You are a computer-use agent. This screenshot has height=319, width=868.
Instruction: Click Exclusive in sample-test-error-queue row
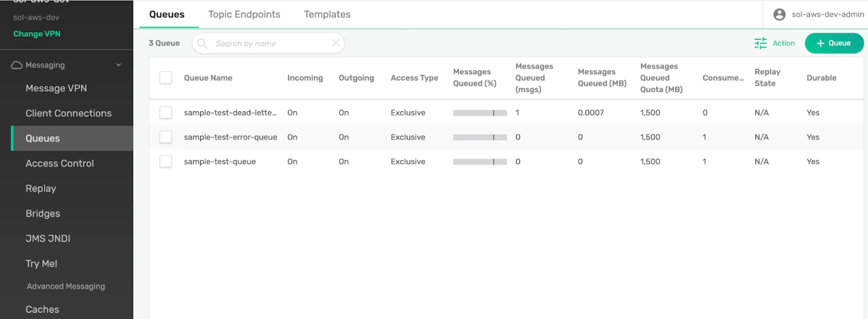(408, 137)
